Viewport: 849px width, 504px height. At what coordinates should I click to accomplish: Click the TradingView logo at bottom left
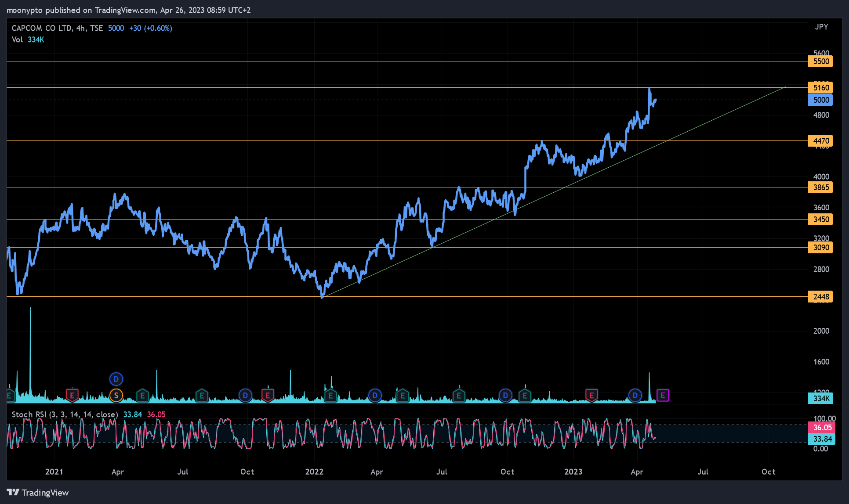[x=38, y=493]
